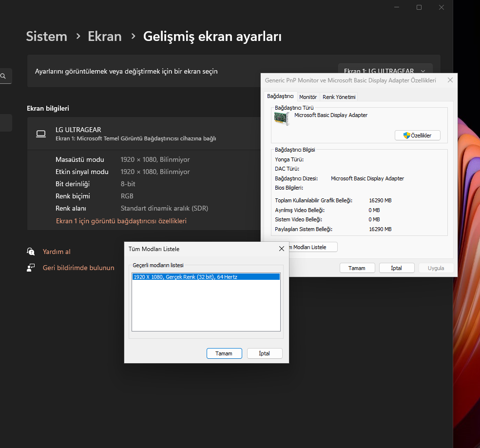Image resolution: width=480 pixels, height=448 pixels.
Task: Click the Ekran 1: Microsoft Temel Görüntü Bağdaştırıcısı line
Action: [136, 138]
